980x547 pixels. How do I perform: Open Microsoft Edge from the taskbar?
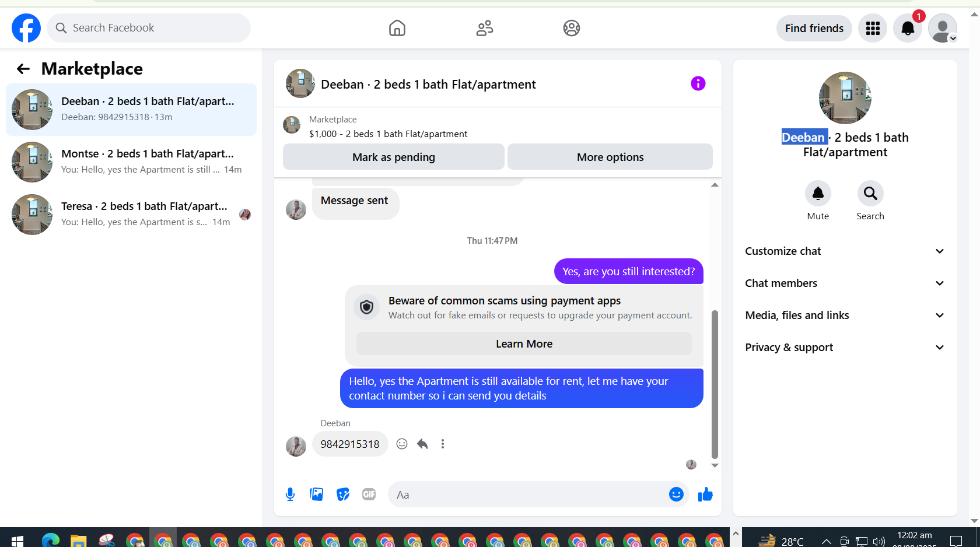click(x=51, y=541)
